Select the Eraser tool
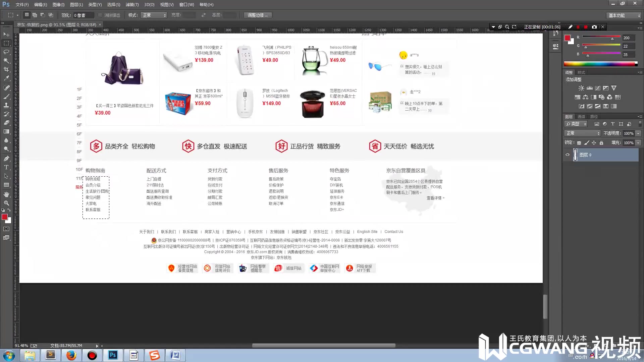 pyautogui.click(x=6, y=123)
